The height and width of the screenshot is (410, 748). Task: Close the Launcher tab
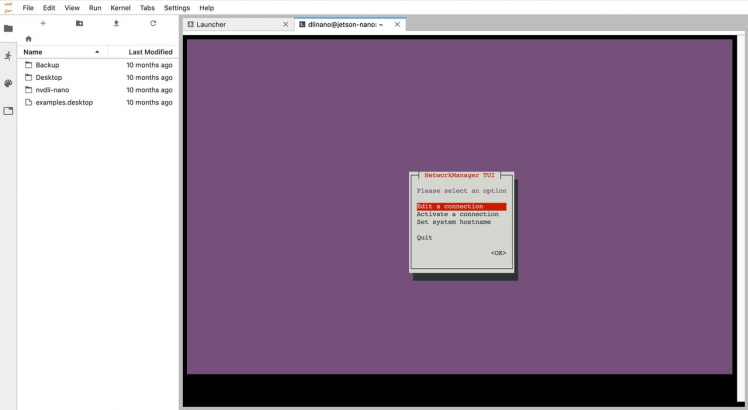click(285, 24)
